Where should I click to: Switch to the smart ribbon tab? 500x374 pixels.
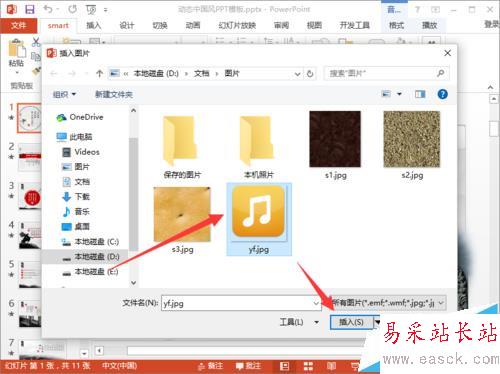point(58,26)
